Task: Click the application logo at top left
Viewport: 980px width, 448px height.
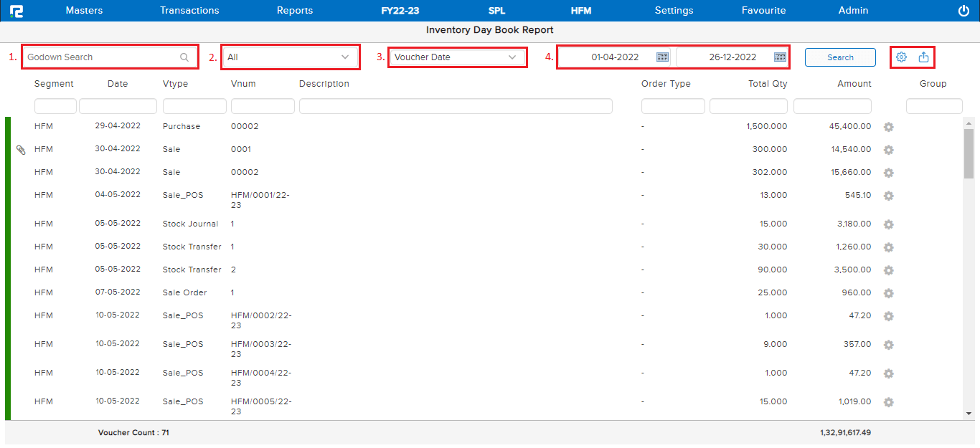Action: (17, 10)
